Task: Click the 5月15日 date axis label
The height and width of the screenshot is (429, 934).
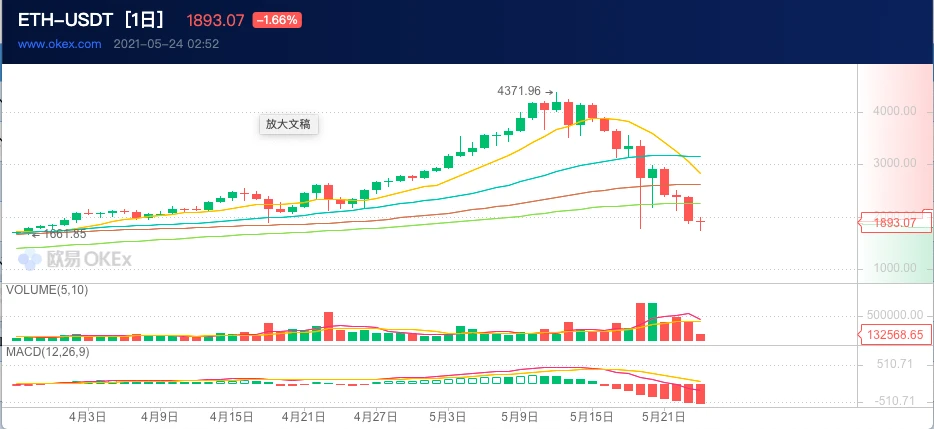Action: tap(593, 416)
